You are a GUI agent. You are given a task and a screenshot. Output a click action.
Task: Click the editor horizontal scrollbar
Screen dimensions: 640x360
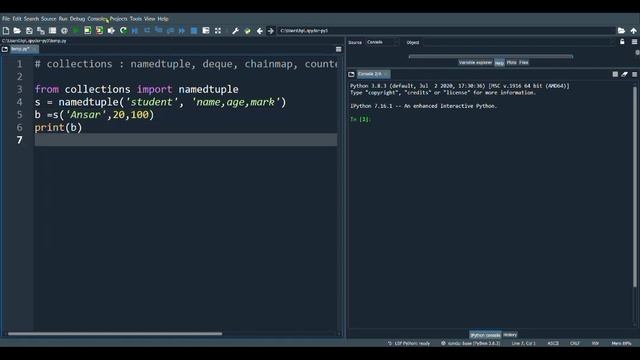tap(115, 333)
